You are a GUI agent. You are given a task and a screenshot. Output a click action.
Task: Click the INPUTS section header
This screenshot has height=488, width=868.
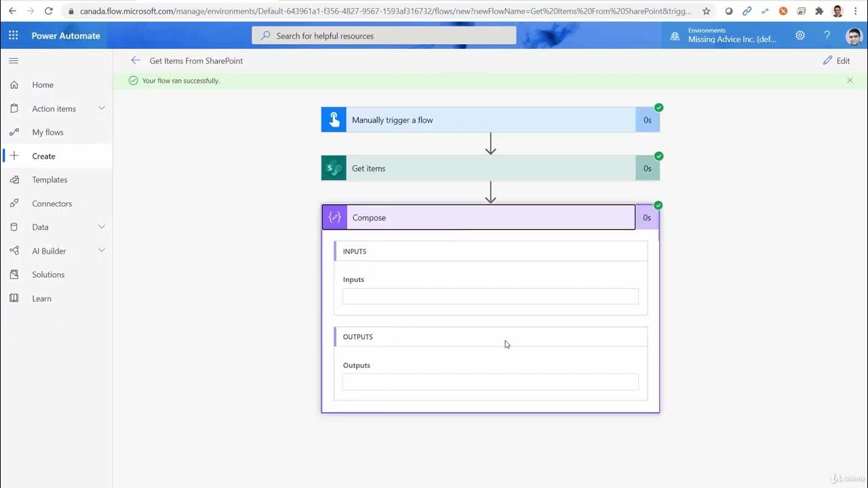click(490, 251)
